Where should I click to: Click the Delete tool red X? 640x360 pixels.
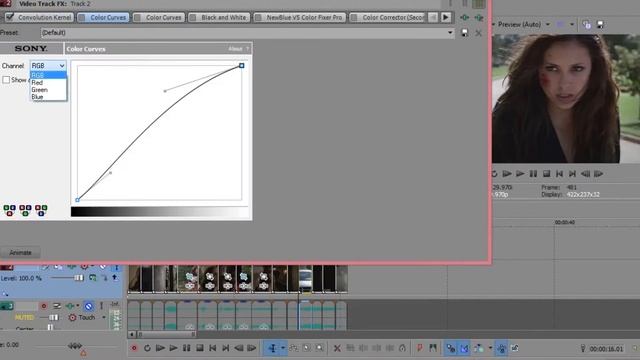[x=337, y=348]
